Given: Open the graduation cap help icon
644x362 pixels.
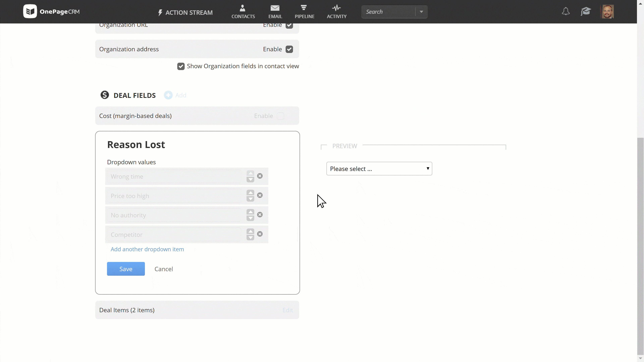Looking at the screenshot, I should coord(585,12).
